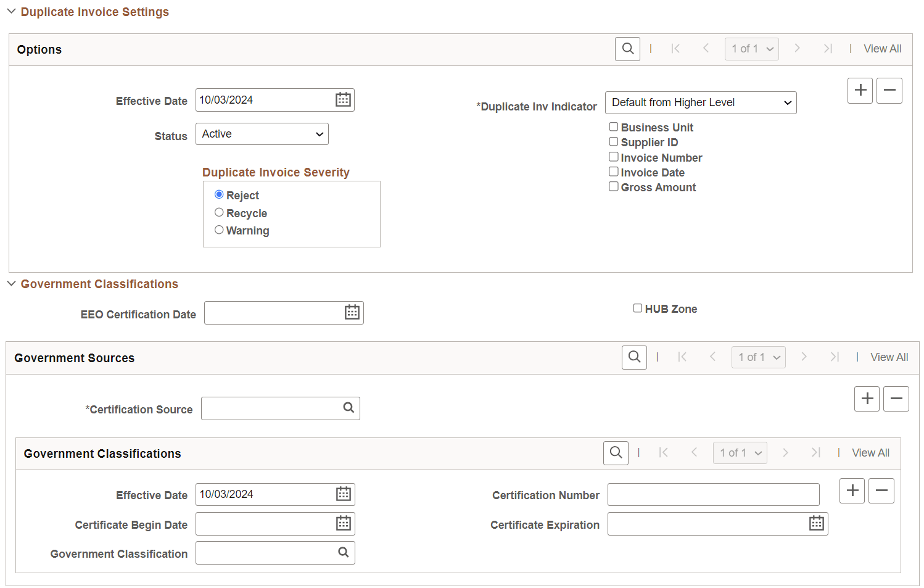Viewport: 924px width, 588px height.
Task: Open the Effective Date calendar picker in Options
Action: tap(343, 99)
